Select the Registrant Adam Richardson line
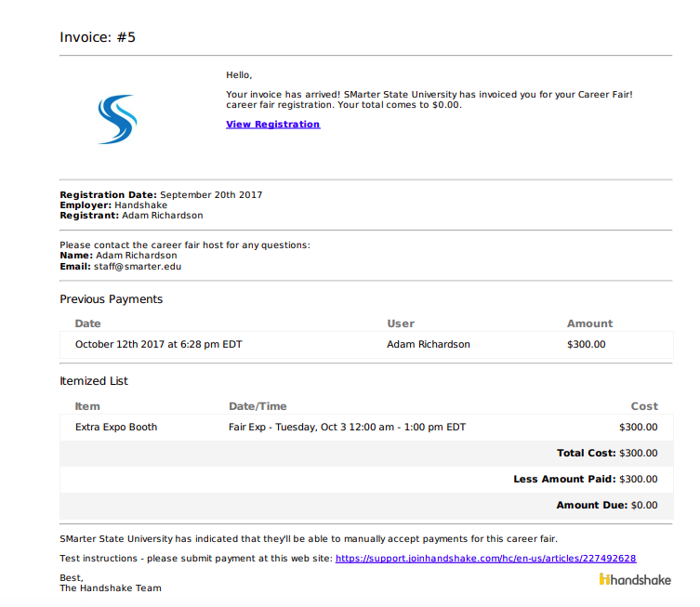 coord(131,216)
